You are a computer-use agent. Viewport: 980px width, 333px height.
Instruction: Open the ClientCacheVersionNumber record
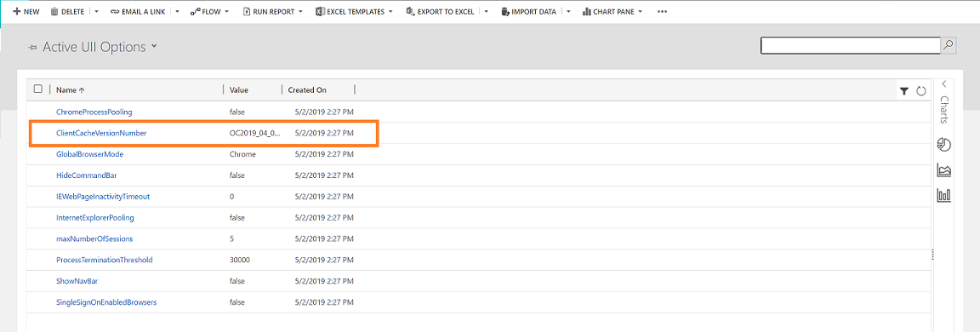tap(101, 133)
